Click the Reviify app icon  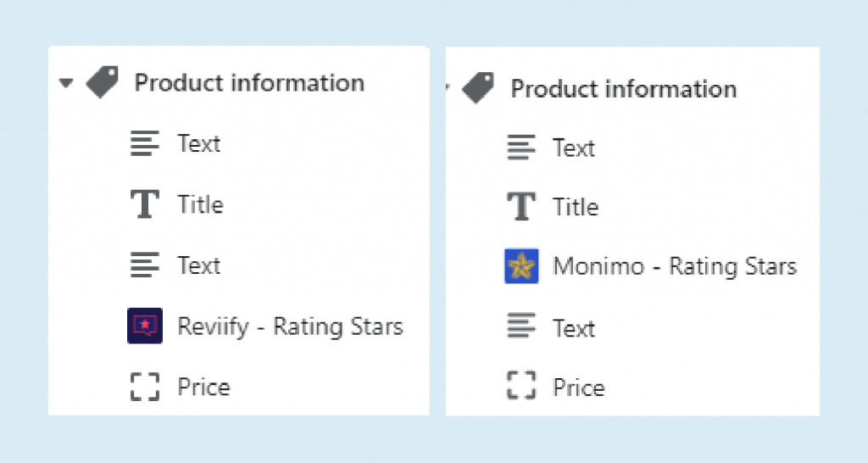144,326
